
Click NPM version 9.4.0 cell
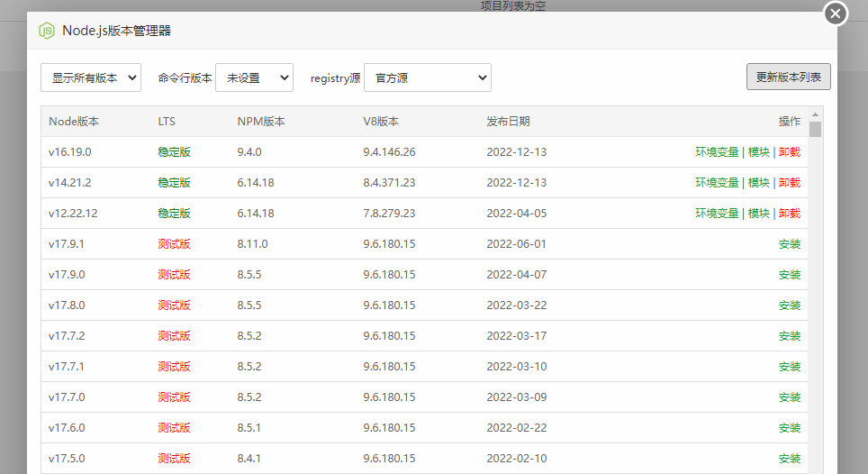[x=249, y=151]
